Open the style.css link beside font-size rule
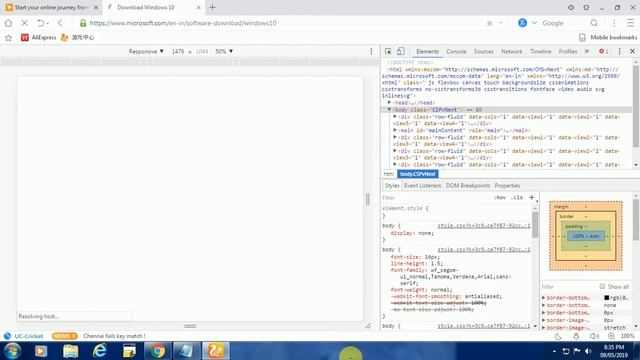 tap(484, 249)
